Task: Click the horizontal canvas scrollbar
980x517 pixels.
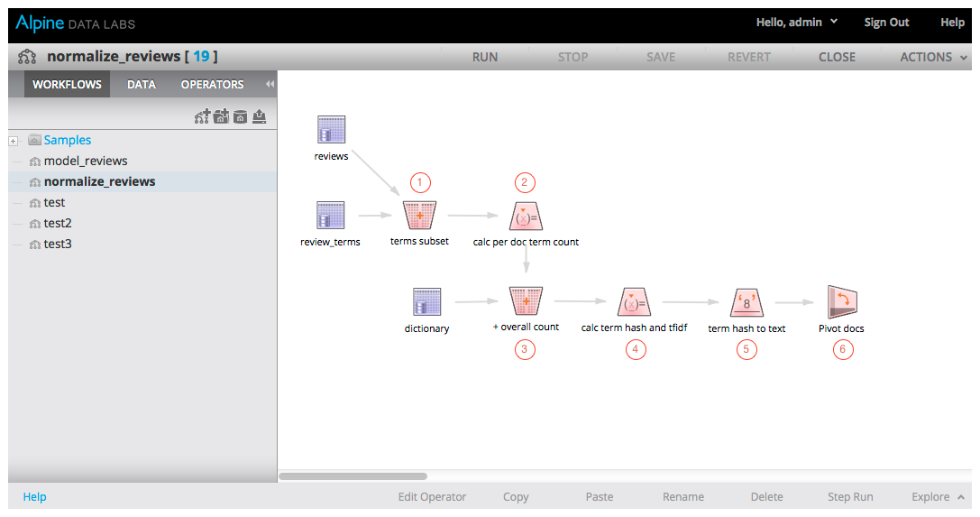Action: click(x=353, y=475)
